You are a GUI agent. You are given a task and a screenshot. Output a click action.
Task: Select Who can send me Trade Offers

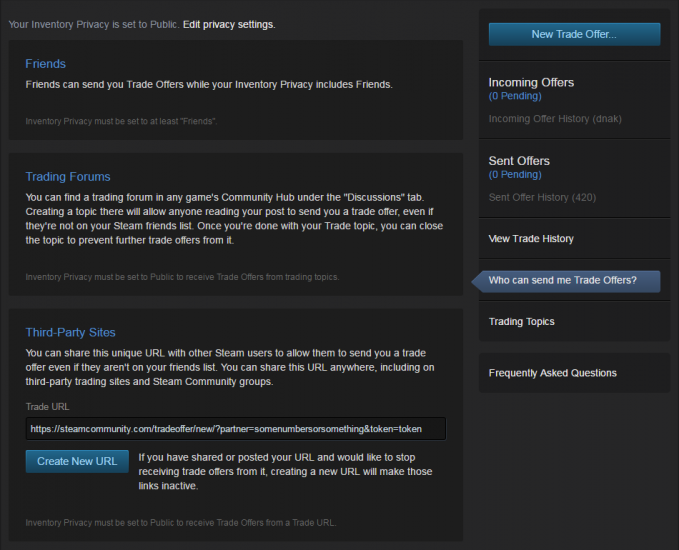point(562,280)
